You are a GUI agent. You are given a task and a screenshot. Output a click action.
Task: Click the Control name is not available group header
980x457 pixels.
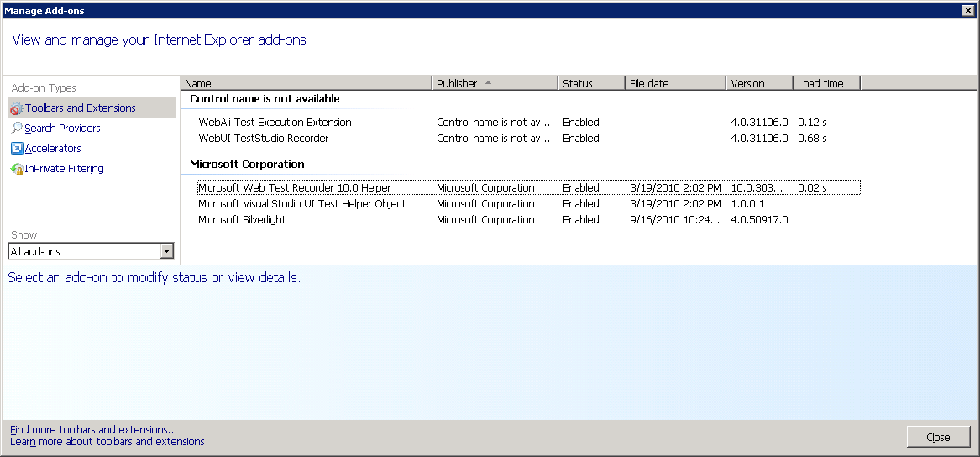pos(265,99)
